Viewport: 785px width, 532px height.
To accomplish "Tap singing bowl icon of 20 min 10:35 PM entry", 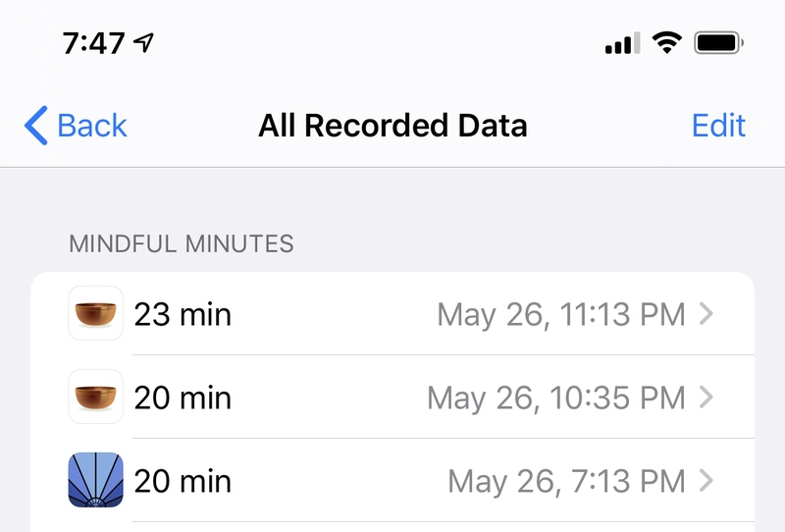I will [x=95, y=397].
